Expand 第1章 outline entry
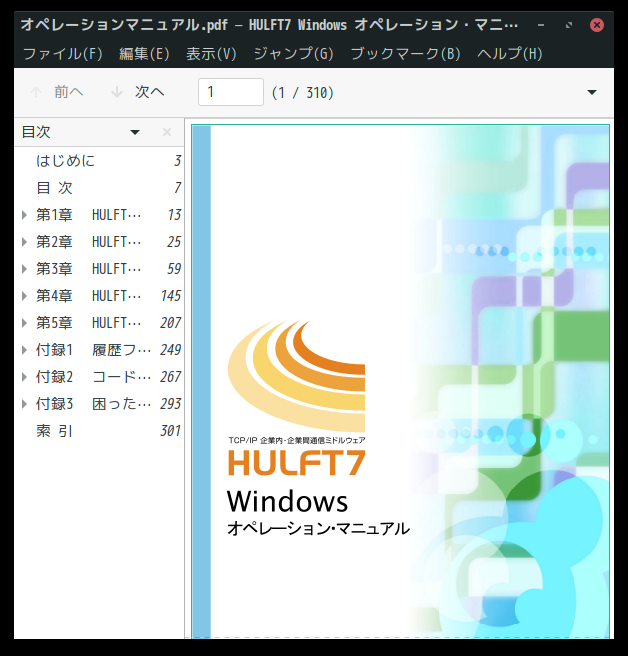628x656 pixels. click(x=24, y=215)
